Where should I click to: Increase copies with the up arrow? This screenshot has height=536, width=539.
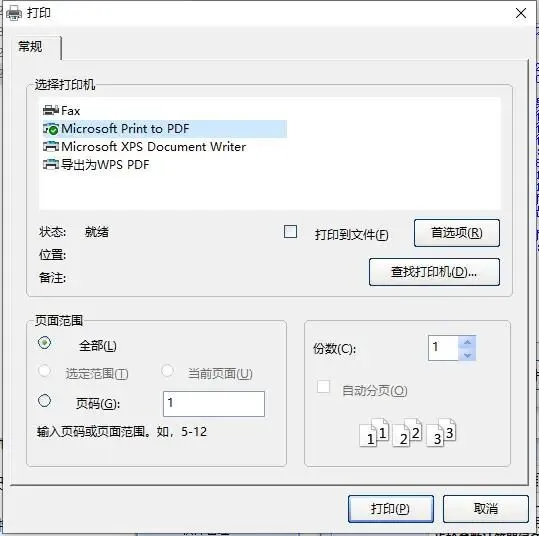click(467, 342)
